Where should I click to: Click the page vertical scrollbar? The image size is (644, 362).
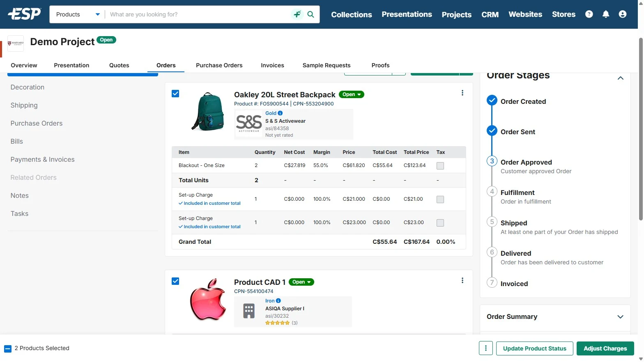(641, 128)
